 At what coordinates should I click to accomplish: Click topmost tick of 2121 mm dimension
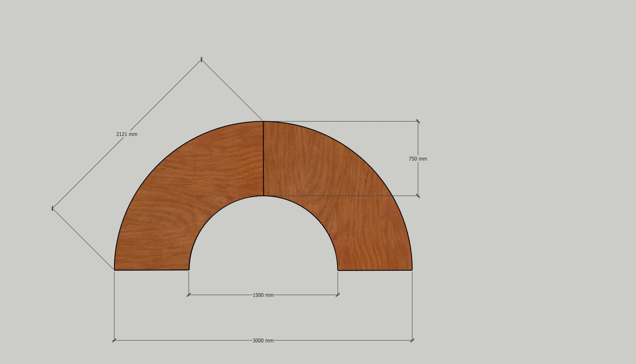[201, 60]
